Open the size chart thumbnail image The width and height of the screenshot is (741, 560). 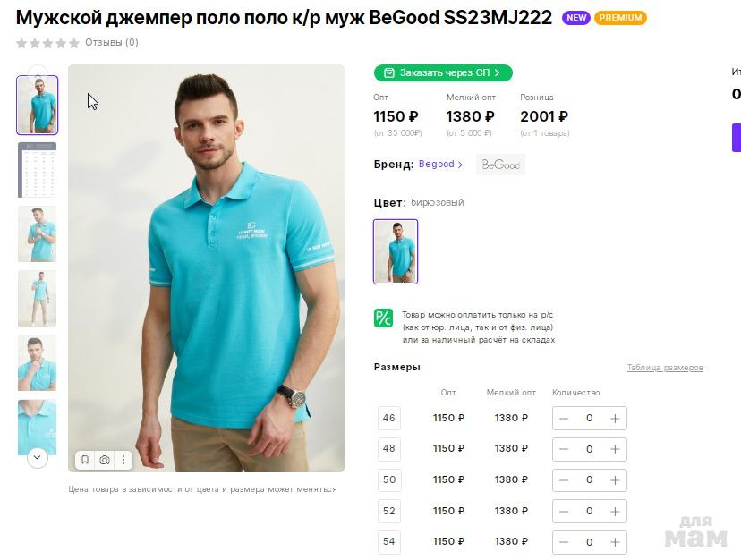pyautogui.click(x=37, y=170)
